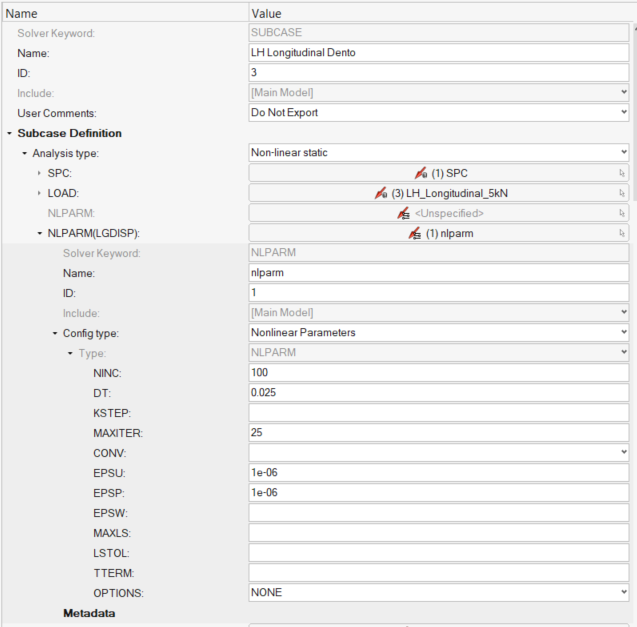The height and width of the screenshot is (627, 637).
Task: Open the CONV dropdown
Action: click(624, 452)
